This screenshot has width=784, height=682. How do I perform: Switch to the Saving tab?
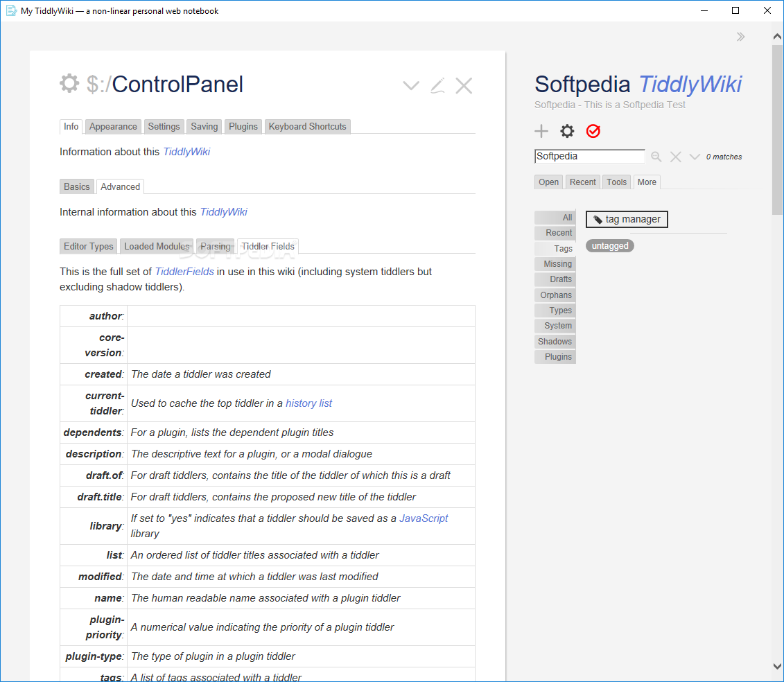pos(204,127)
